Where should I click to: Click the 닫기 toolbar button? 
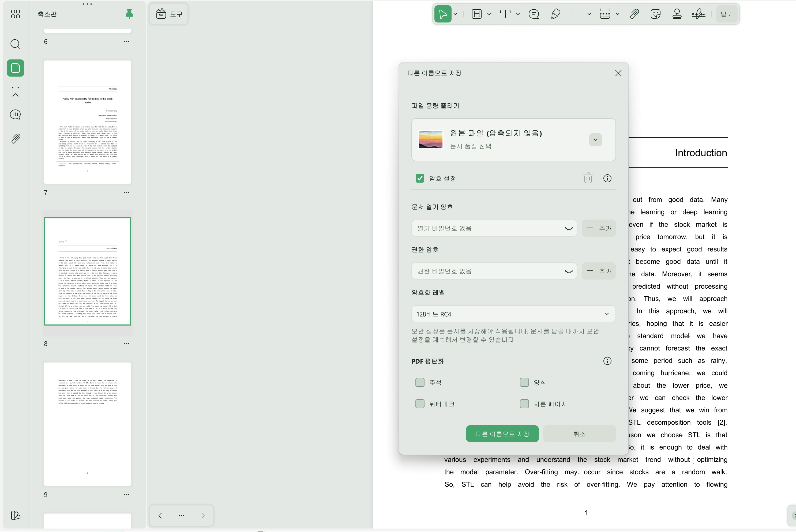coord(726,14)
